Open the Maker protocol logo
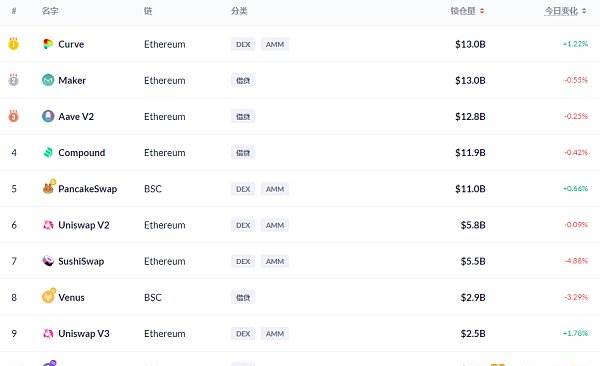 point(48,80)
